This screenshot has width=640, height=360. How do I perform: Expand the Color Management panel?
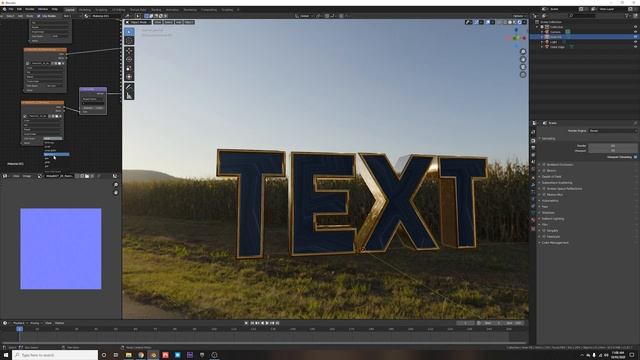(x=555, y=242)
